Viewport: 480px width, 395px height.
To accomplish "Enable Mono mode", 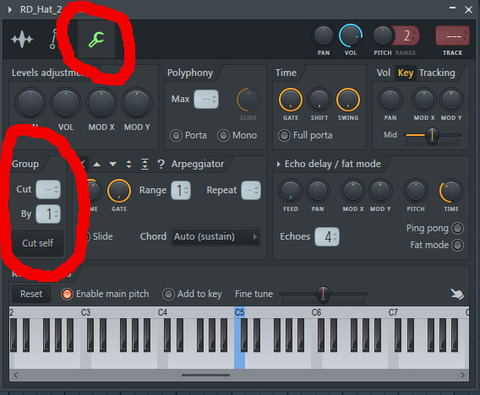I will (x=223, y=135).
